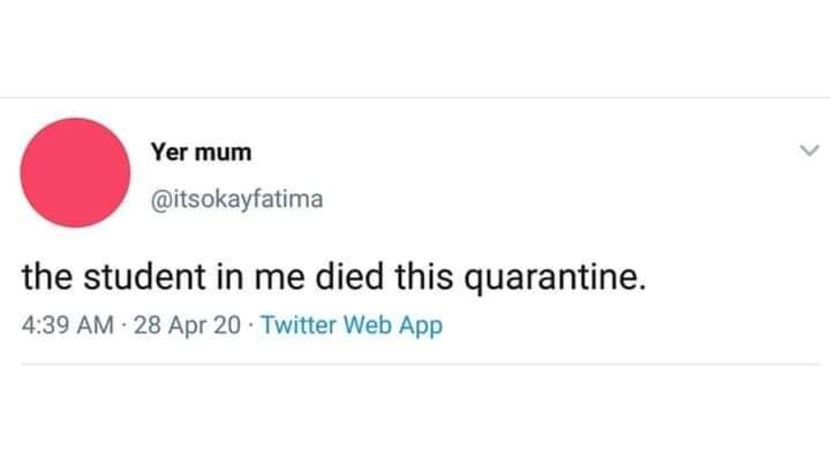
Task: Open the tweet options chevron menu
Action: [808, 152]
